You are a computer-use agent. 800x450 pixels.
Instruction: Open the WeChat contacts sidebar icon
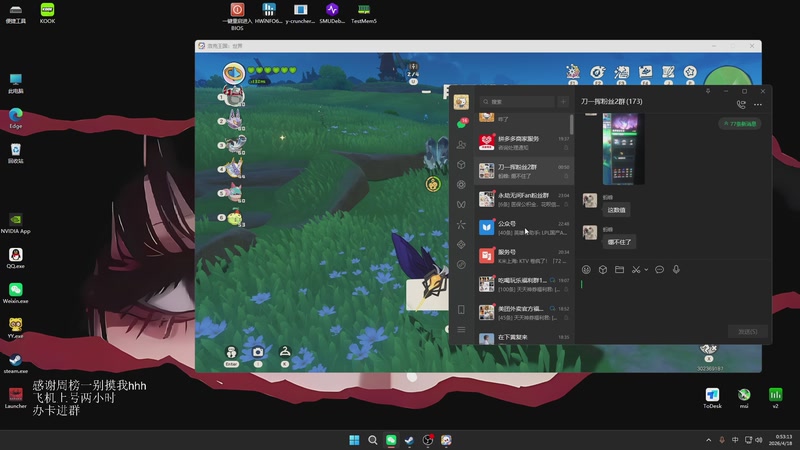click(x=461, y=145)
